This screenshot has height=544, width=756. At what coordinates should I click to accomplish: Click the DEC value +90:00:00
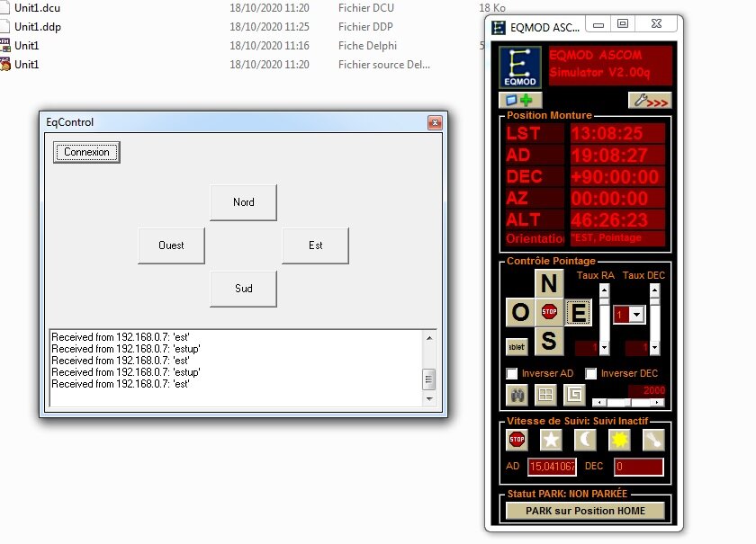point(617,177)
